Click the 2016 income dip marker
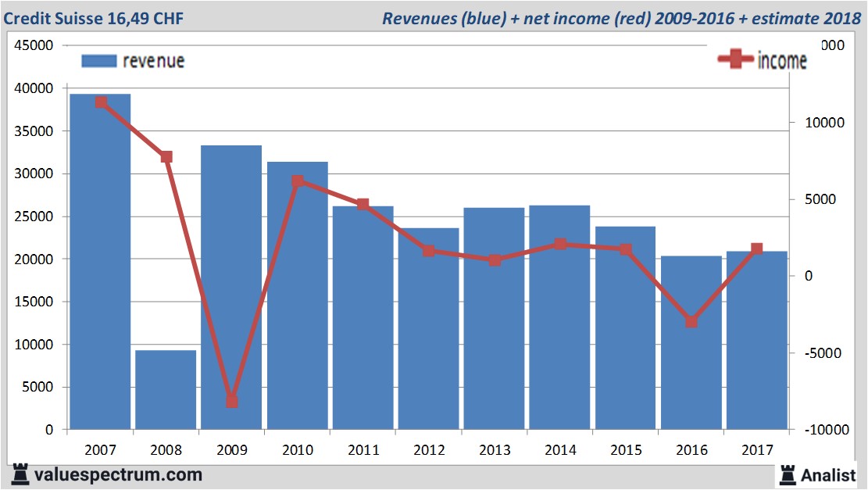 pos(691,321)
